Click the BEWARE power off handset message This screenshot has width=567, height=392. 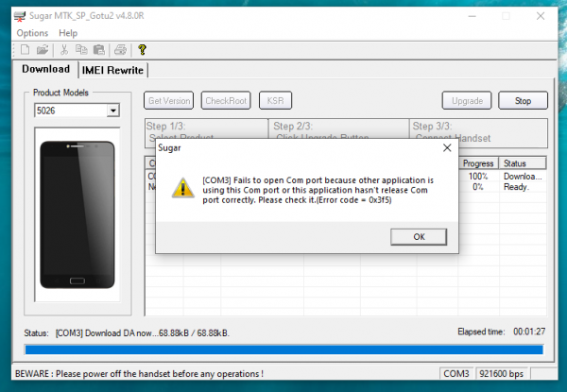click(x=139, y=374)
